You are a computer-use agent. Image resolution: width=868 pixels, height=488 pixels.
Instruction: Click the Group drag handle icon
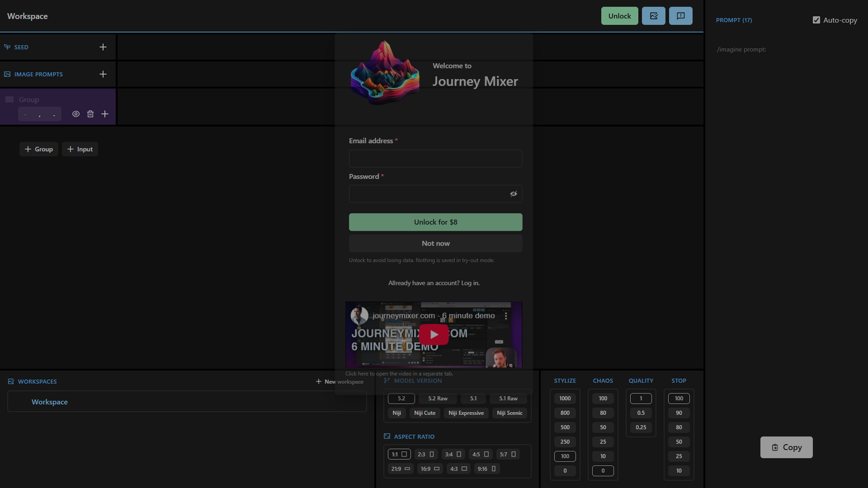tap(9, 99)
